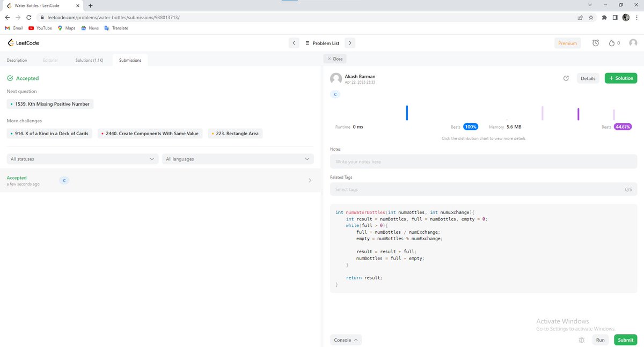Click the debugger bug icon
Viewport: 644px width, 347px height.
click(582, 340)
